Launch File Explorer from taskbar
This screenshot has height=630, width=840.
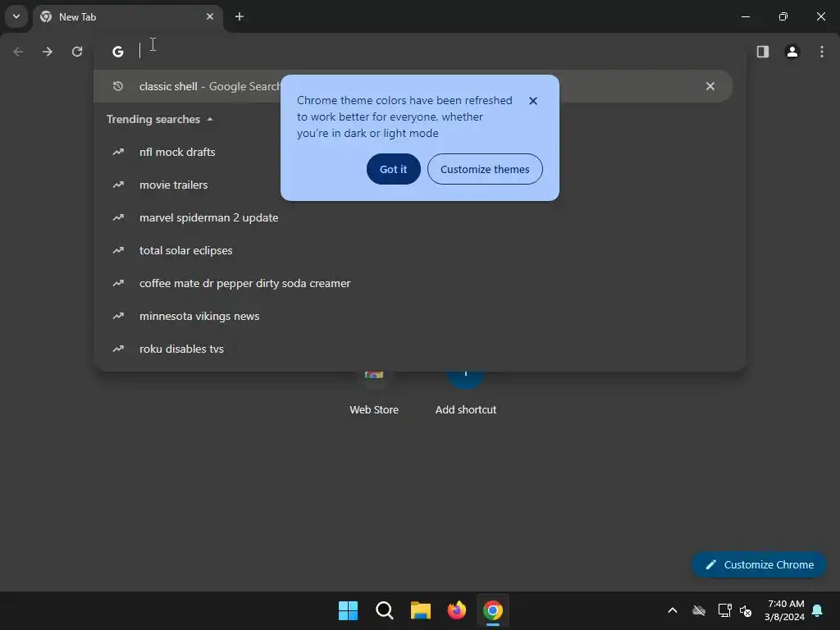[421, 610]
